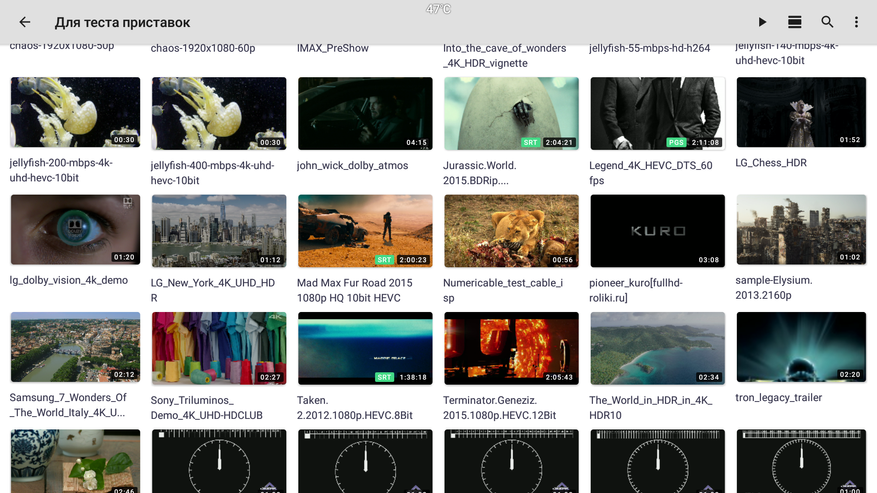
Task: Open flower and vase thumbnail with 02:46 duration
Action: [75, 461]
